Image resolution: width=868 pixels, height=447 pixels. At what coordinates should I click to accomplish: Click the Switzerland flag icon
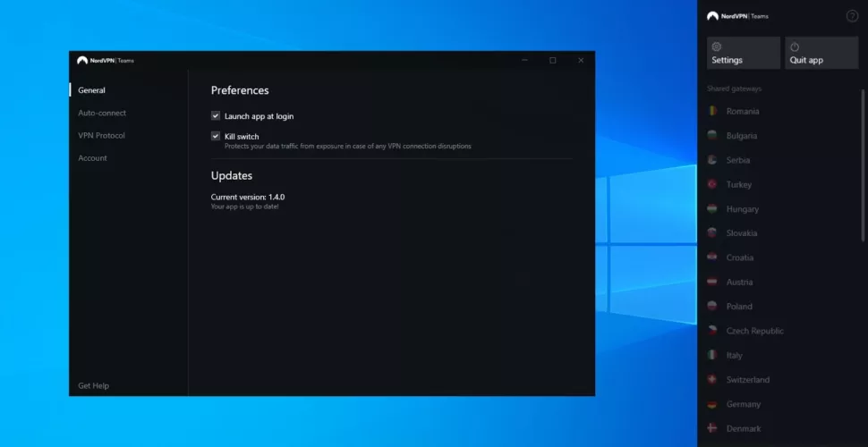click(x=712, y=379)
